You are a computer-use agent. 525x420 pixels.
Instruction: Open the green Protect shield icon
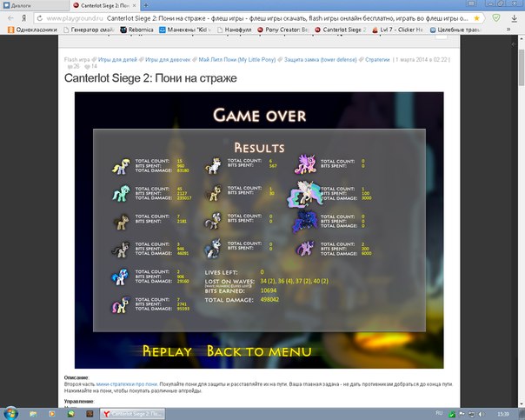coord(496,17)
